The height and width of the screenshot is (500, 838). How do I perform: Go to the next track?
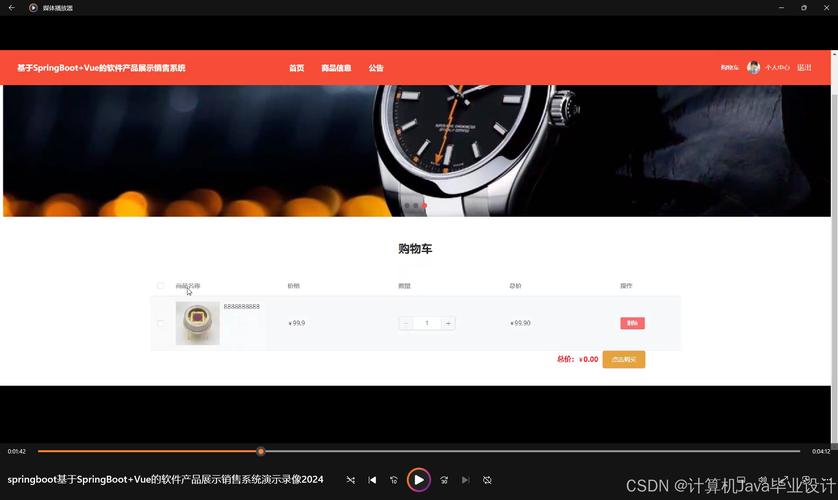pyautogui.click(x=465, y=480)
